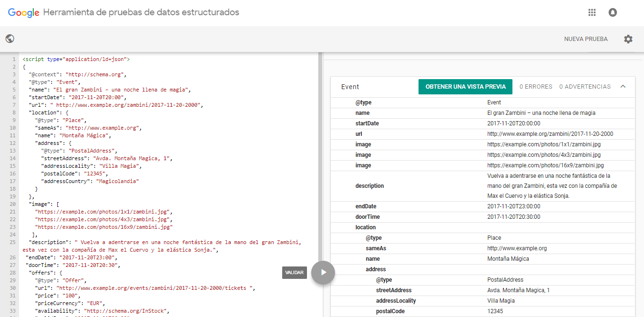The height and width of the screenshot is (317, 644).
Task: Click the startDate row label
Action: tap(367, 123)
